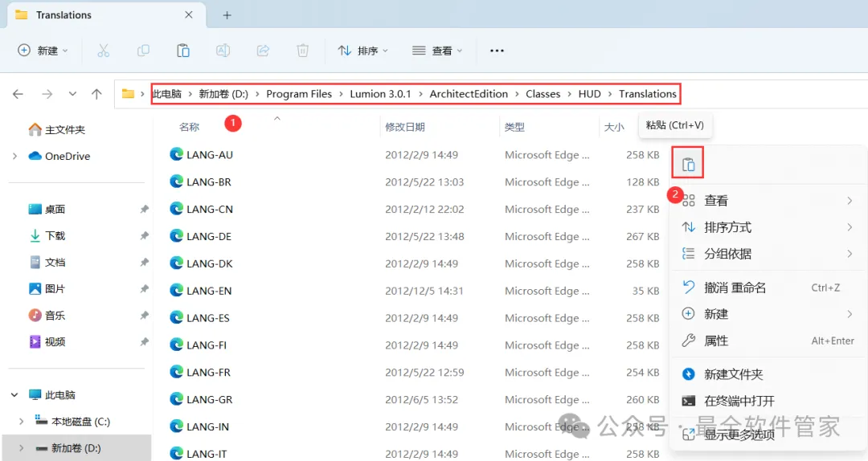Click the Paste clipboard icon in toolbar
Viewport: 868px width, 461px height.
coord(183,51)
